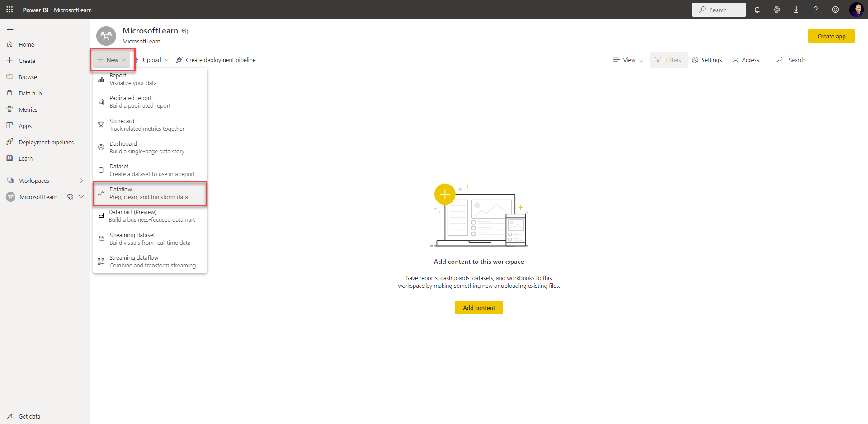Open help question mark icon
868x424 pixels.
click(x=816, y=10)
